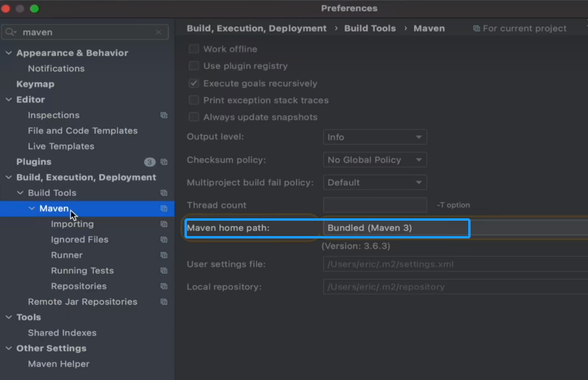Open the Checksum policy dropdown

click(375, 160)
